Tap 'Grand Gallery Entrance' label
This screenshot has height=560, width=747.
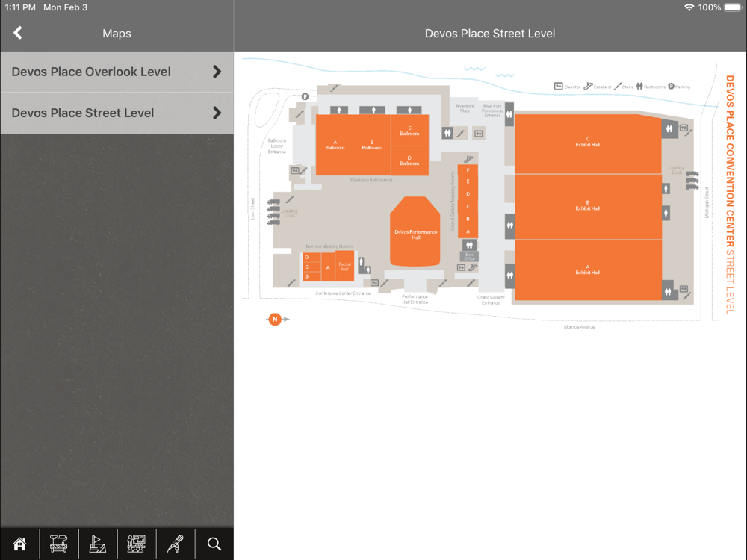click(x=491, y=299)
